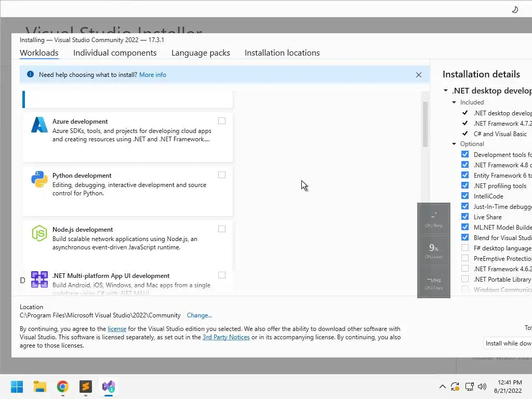Check .NET Multi-platform App UI development checkbox

coord(222,275)
